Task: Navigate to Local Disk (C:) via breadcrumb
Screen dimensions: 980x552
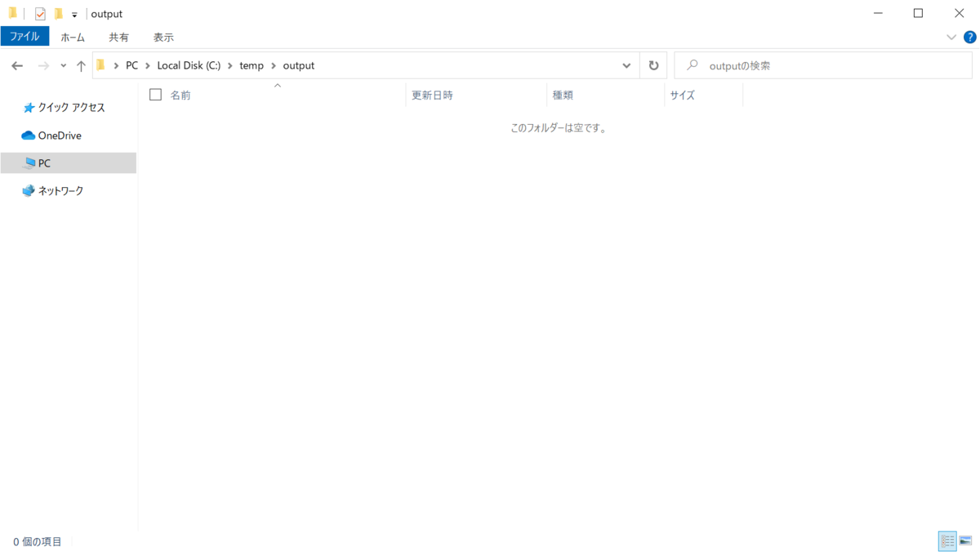Action: [x=190, y=65]
